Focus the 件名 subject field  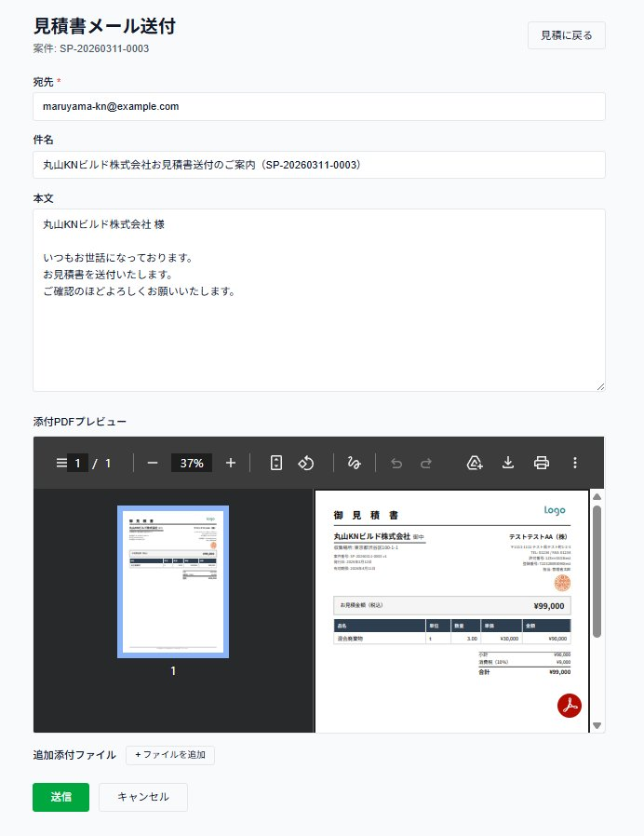(x=319, y=165)
